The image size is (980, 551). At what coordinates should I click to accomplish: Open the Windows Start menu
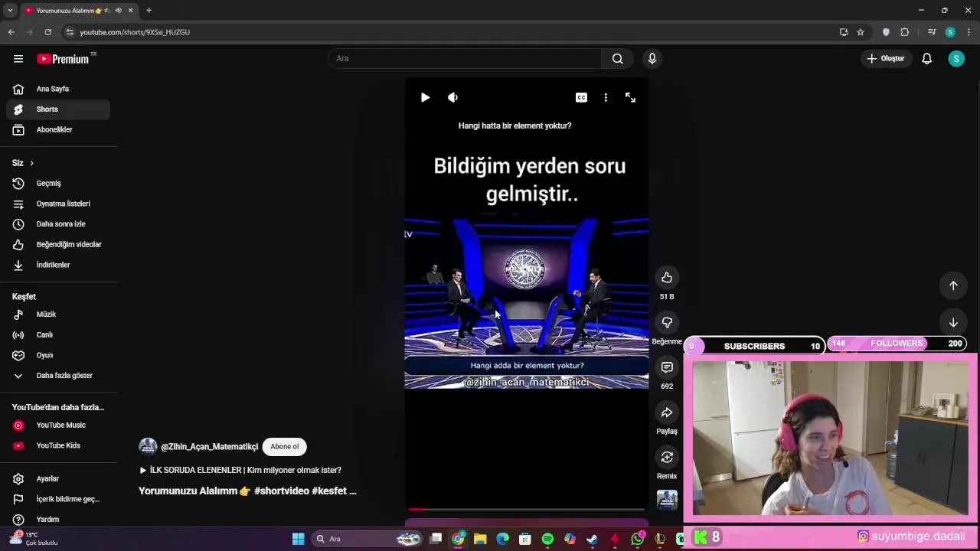pos(298,539)
